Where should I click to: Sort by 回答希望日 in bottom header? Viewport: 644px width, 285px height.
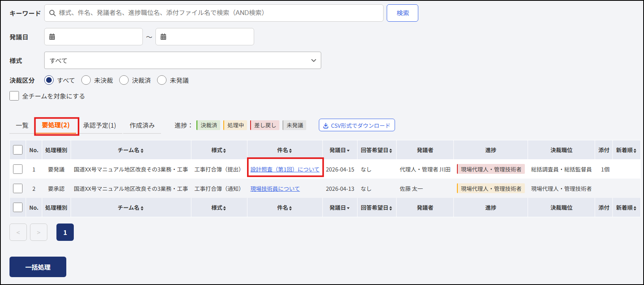click(x=376, y=208)
